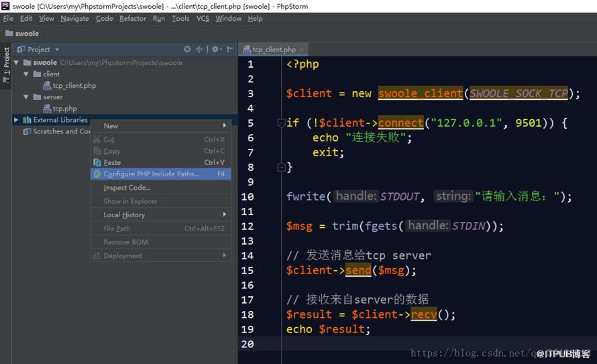Click the fold end marker on line 8
The width and height of the screenshot is (597, 364).
tap(281, 167)
